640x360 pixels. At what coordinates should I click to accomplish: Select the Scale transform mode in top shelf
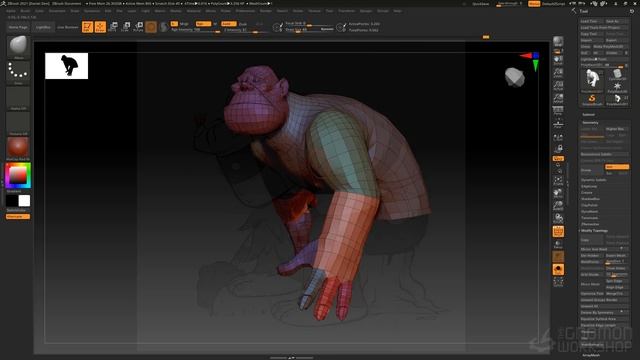pos(126,27)
